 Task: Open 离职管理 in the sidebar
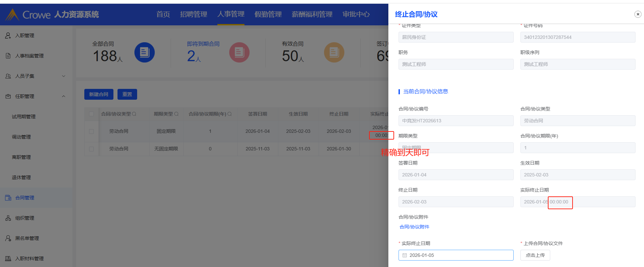coord(21,157)
